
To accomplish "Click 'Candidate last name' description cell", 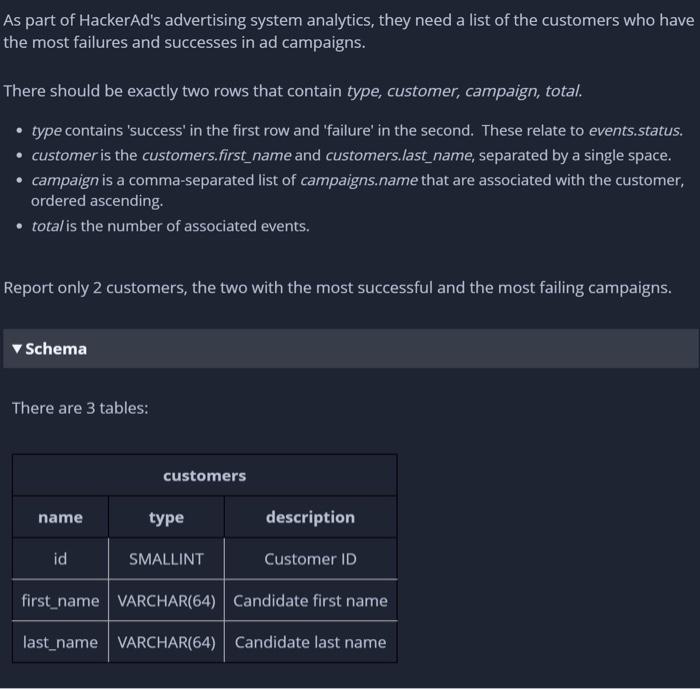I will 310,642.
